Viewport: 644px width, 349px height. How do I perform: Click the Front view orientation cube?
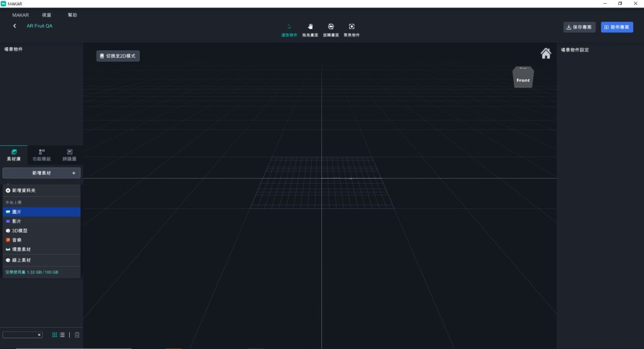523,78
